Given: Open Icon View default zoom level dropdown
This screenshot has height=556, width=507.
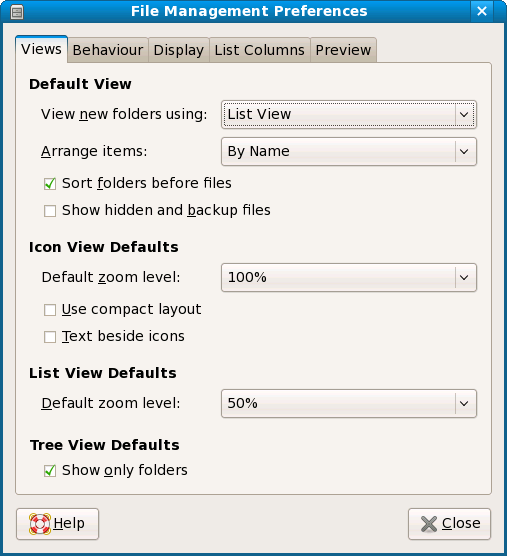Looking at the screenshot, I should click(x=349, y=278).
